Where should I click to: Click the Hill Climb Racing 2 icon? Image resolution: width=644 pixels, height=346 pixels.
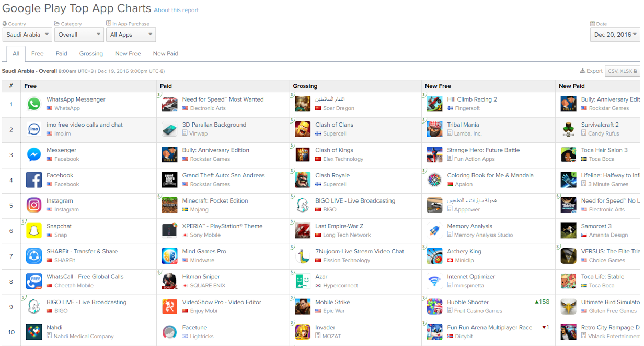[x=434, y=104]
